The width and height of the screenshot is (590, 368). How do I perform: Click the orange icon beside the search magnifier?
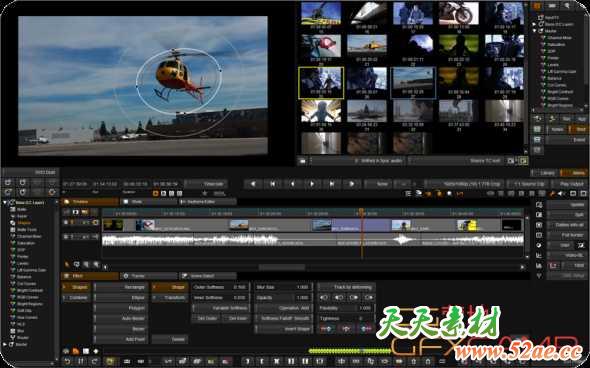[537, 6]
